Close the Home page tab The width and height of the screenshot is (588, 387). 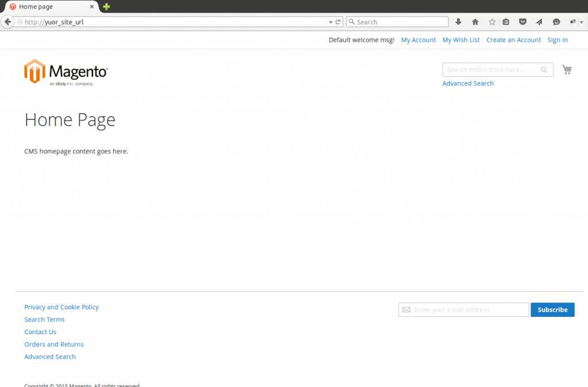[x=91, y=6]
